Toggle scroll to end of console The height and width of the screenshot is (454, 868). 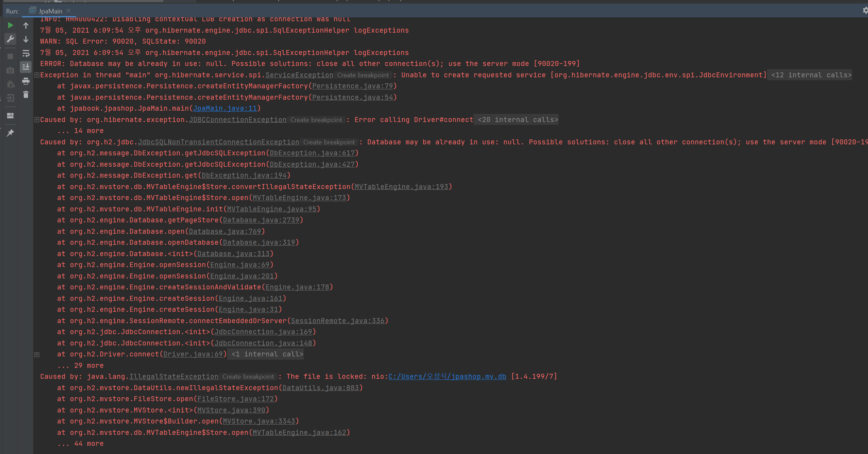(26, 67)
